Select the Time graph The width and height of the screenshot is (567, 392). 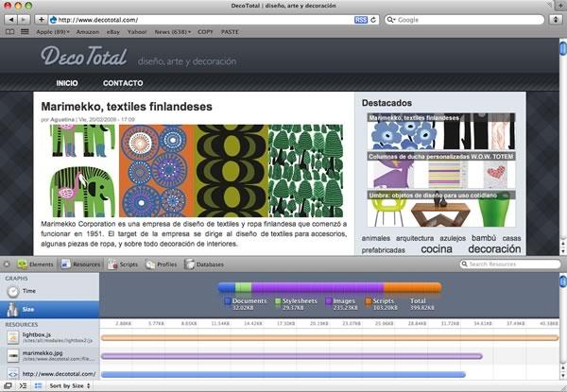point(49,291)
